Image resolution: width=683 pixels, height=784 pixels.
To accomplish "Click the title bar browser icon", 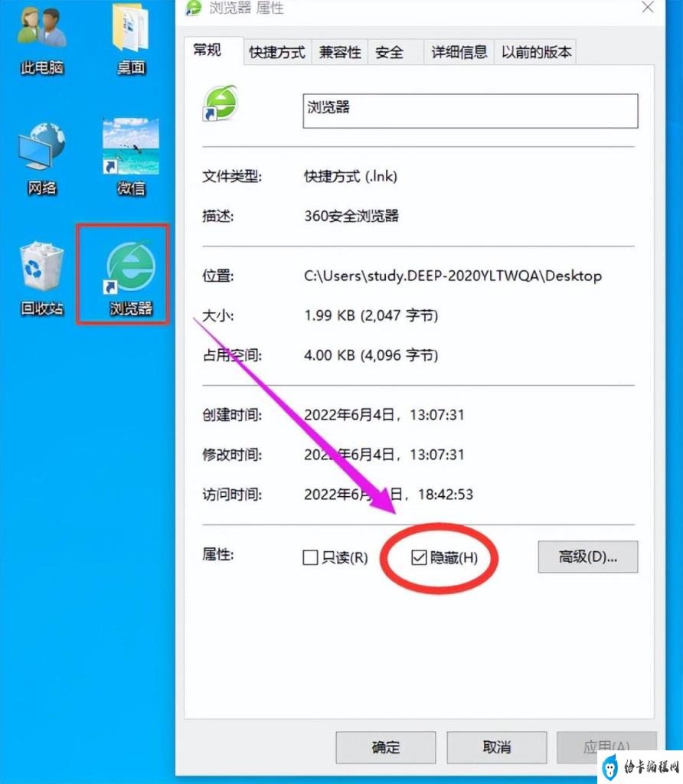I will click(x=193, y=8).
